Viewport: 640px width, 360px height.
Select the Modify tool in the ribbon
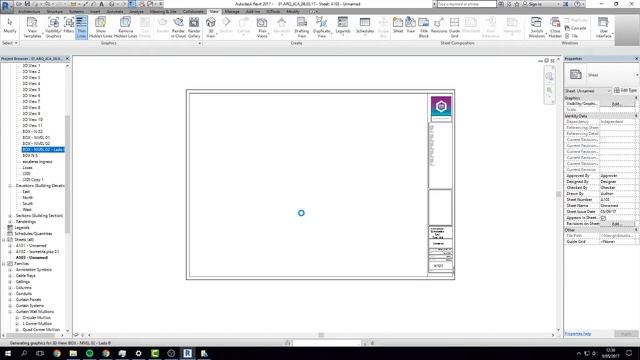(x=10, y=26)
